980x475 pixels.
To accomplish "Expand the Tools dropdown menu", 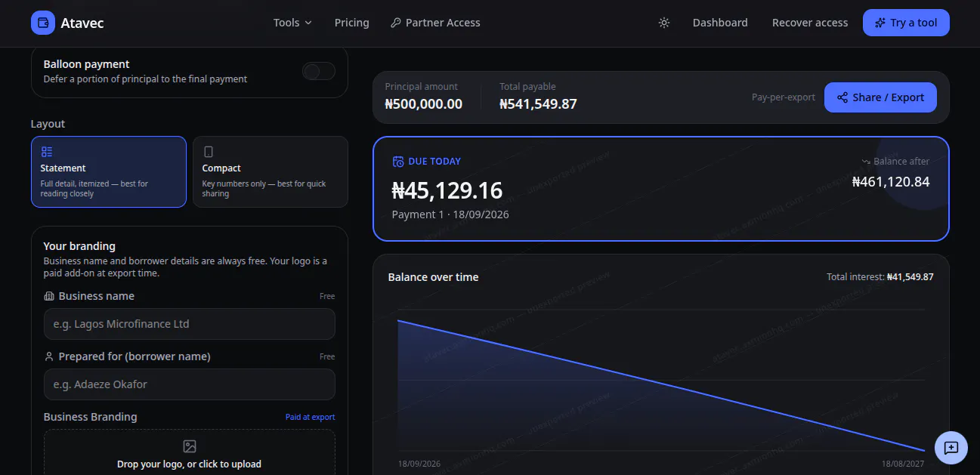I will [x=292, y=23].
